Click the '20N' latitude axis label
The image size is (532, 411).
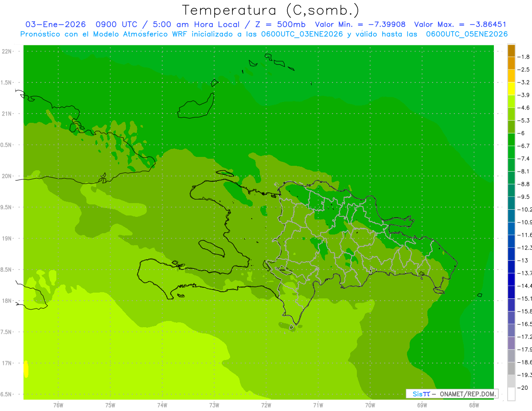tap(8, 176)
